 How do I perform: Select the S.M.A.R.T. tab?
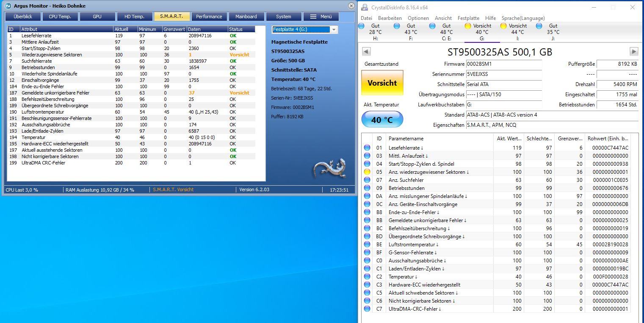(172, 17)
